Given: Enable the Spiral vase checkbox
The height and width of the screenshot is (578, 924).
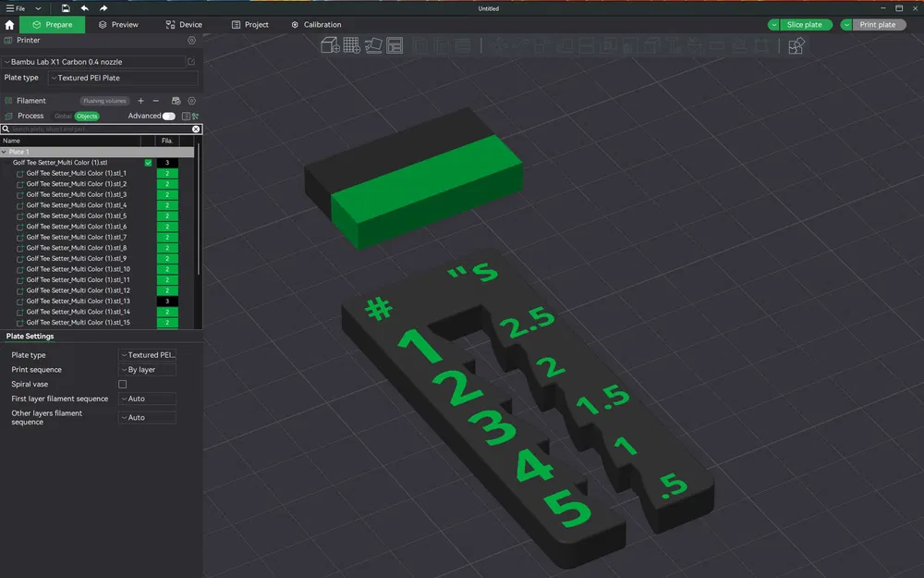Looking at the screenshot, I should [x=123, y=384].
